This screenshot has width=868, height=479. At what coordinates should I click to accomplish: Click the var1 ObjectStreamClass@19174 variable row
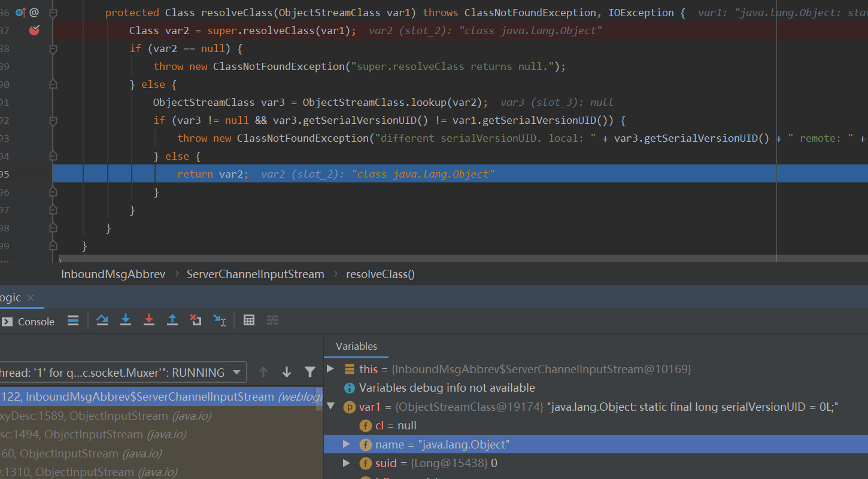(x=596, y=407)
